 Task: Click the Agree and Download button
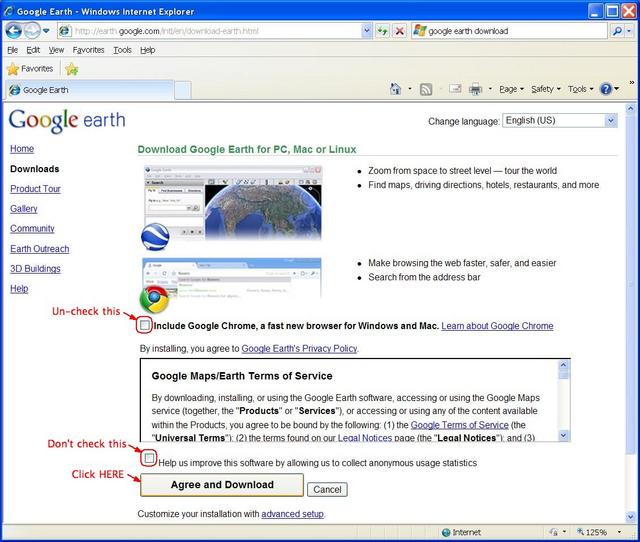pyautogui.click(x=222, y=485)
